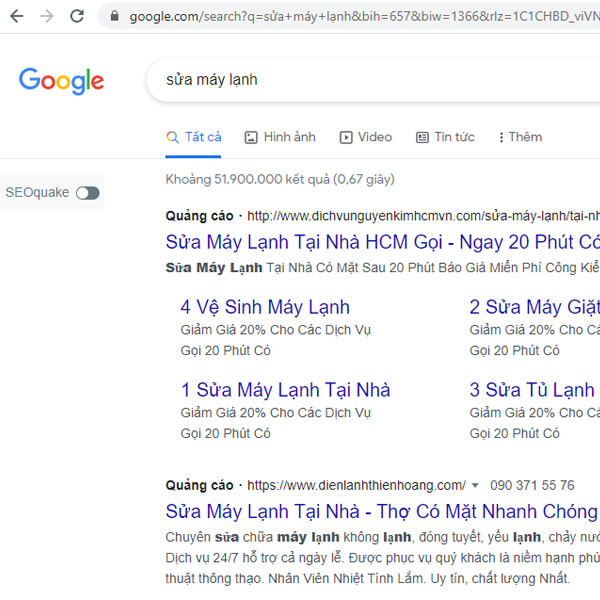This screenshot has width=600, height=600.
Task: Click the play icon beside Video
Action: [x=346, y=137]
